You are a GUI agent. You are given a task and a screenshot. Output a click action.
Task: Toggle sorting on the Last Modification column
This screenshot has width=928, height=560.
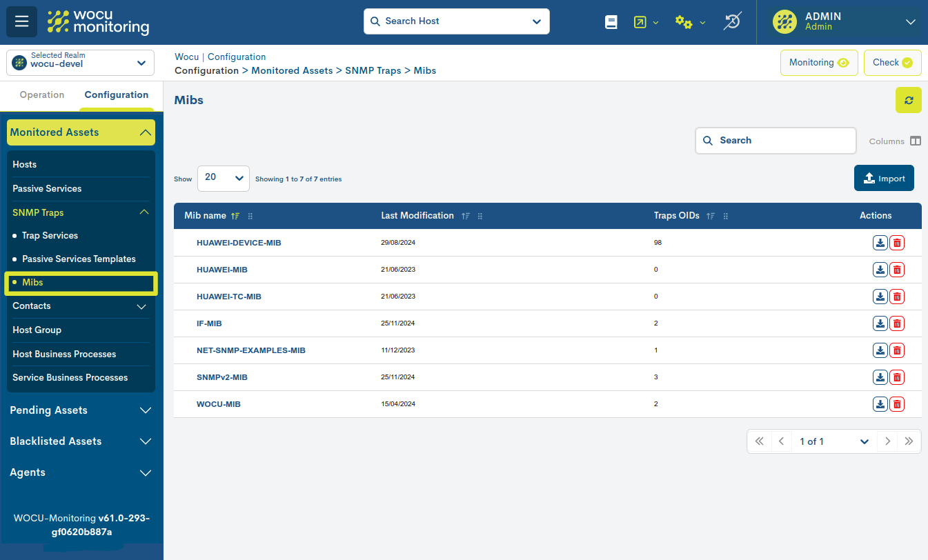465,215
